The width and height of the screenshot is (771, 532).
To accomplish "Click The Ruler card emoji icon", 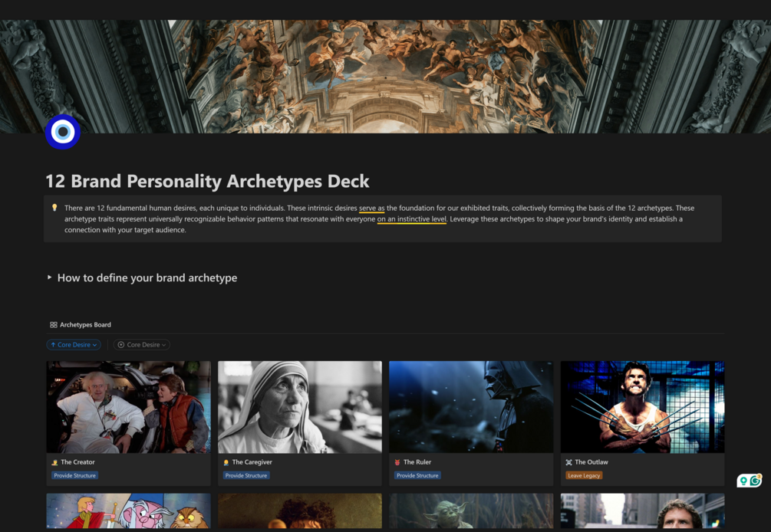I will tap(397, 462).
